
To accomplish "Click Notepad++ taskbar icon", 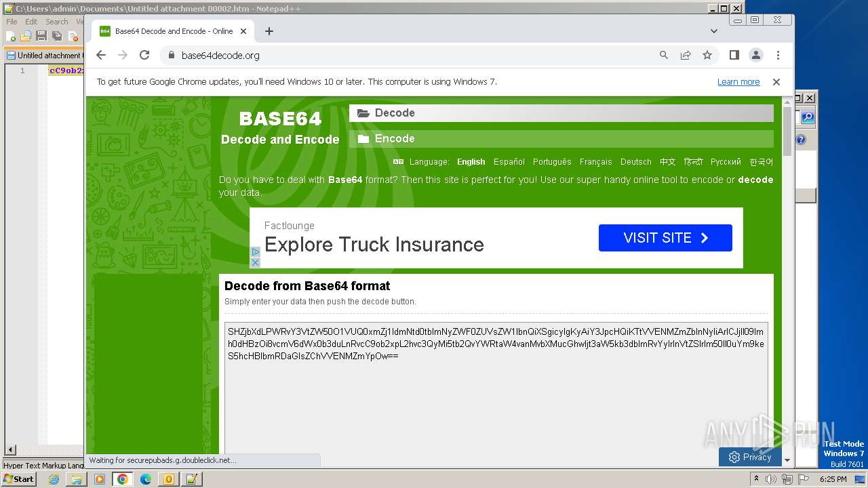I will (x=191, y=479).
